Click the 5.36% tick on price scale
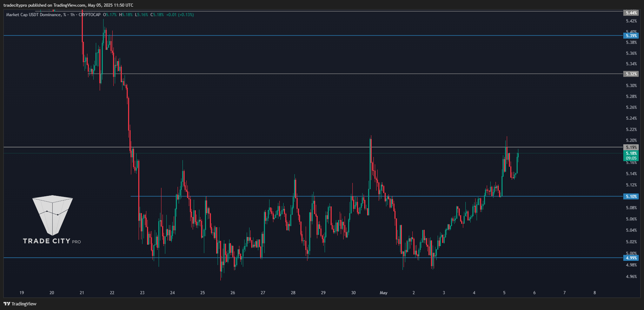 point(631,53)
